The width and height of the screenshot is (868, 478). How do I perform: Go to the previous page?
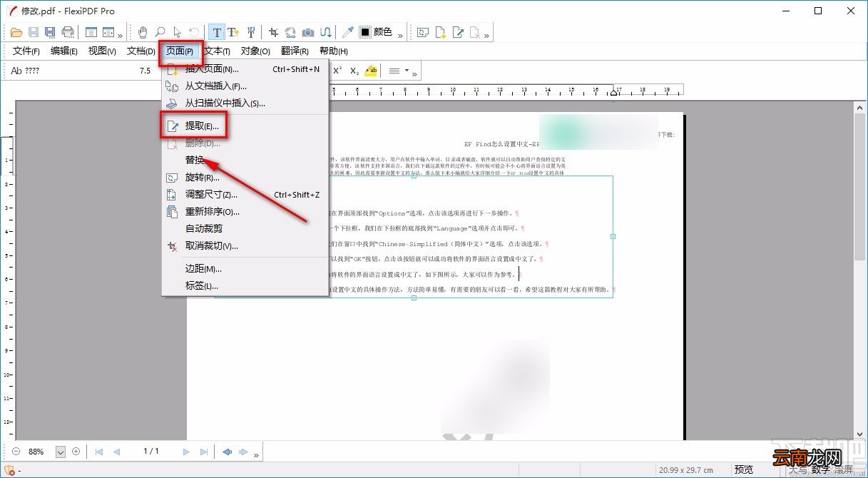116,452
